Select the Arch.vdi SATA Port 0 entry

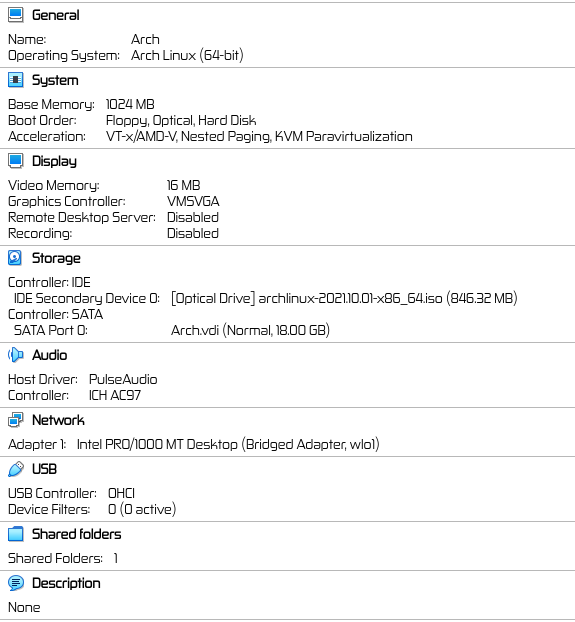click(250, 330)
